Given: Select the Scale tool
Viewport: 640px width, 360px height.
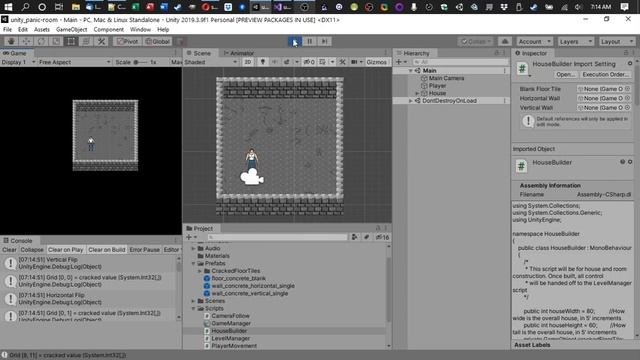Looking at the screenshot, I should (x=56, y=41).
